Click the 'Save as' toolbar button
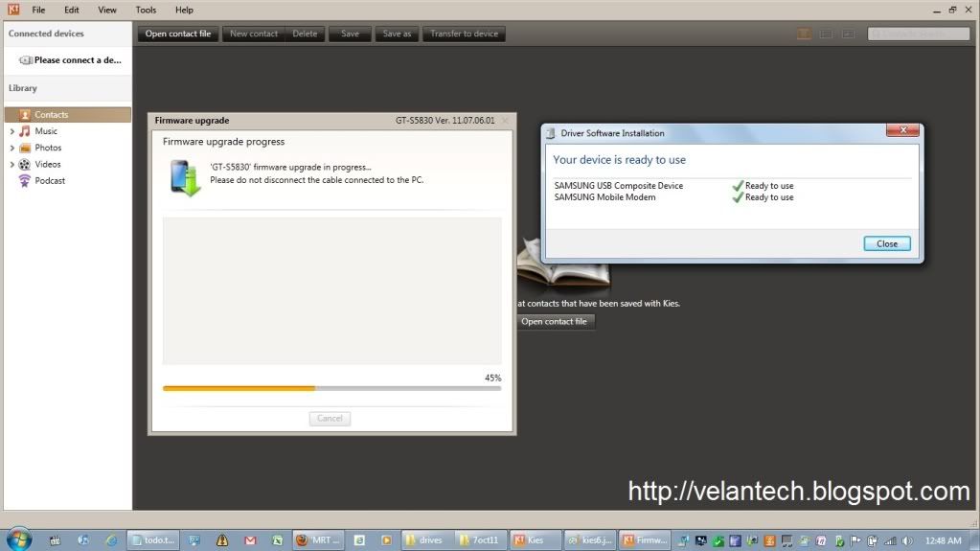 click(x=397, y=34)
